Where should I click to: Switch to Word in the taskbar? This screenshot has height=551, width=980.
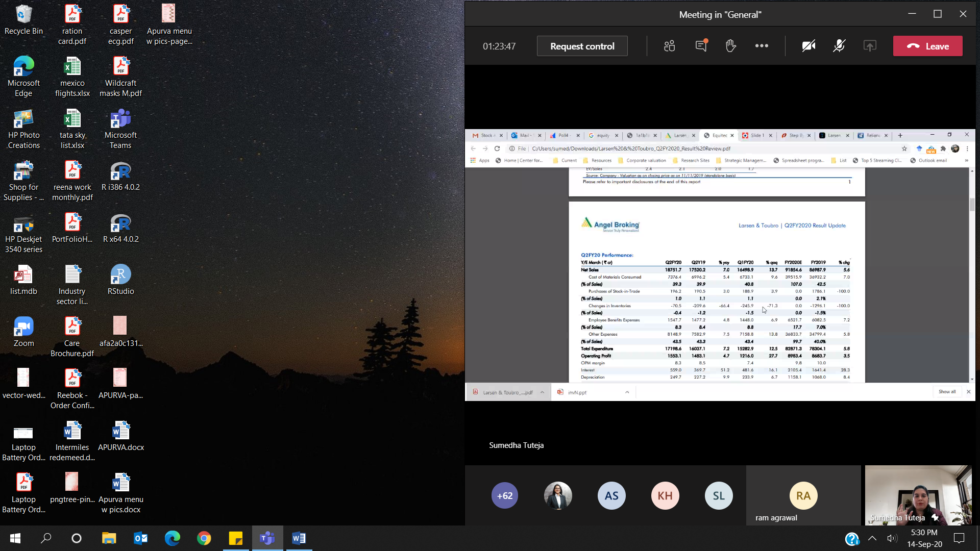pyautogui.click(x=299, y=538)
